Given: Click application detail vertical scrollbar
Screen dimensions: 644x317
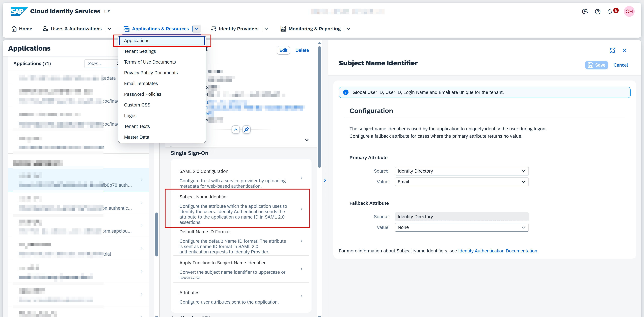Looking at the screenshot, I should 319,107.
